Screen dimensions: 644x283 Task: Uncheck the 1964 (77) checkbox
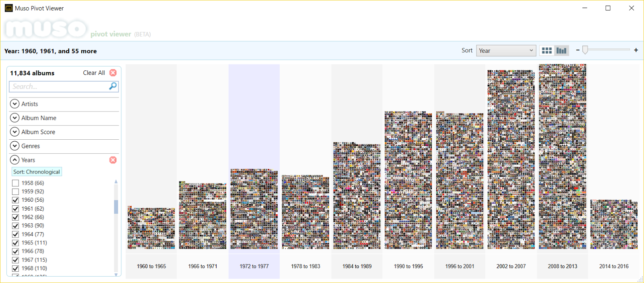click(15, 234)
